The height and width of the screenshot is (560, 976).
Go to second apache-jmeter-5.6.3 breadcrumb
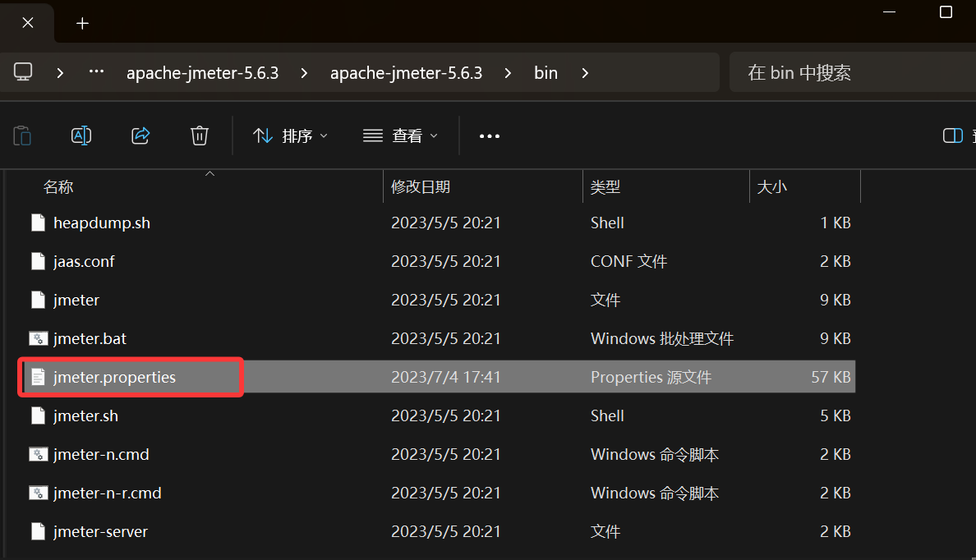(x=406, y=73)
